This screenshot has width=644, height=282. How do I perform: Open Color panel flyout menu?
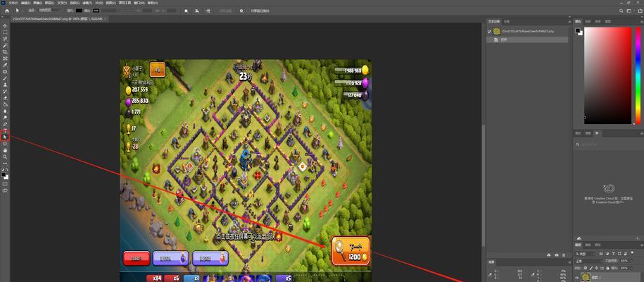tap(641, 21)
